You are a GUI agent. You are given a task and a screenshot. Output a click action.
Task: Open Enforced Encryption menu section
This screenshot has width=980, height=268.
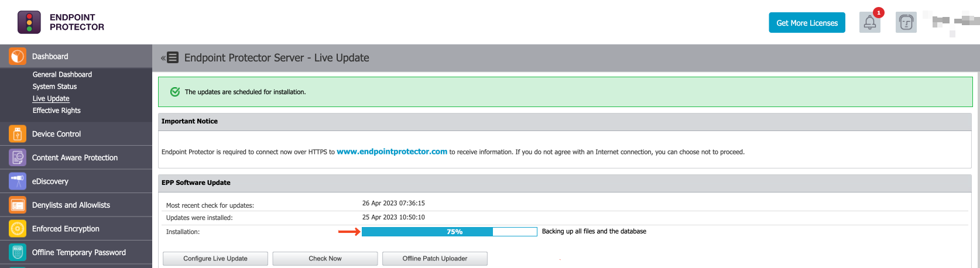click(x=76, y=229)
